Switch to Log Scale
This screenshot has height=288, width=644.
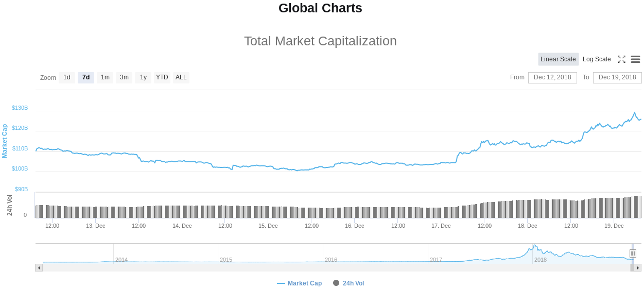coord(597,59)
